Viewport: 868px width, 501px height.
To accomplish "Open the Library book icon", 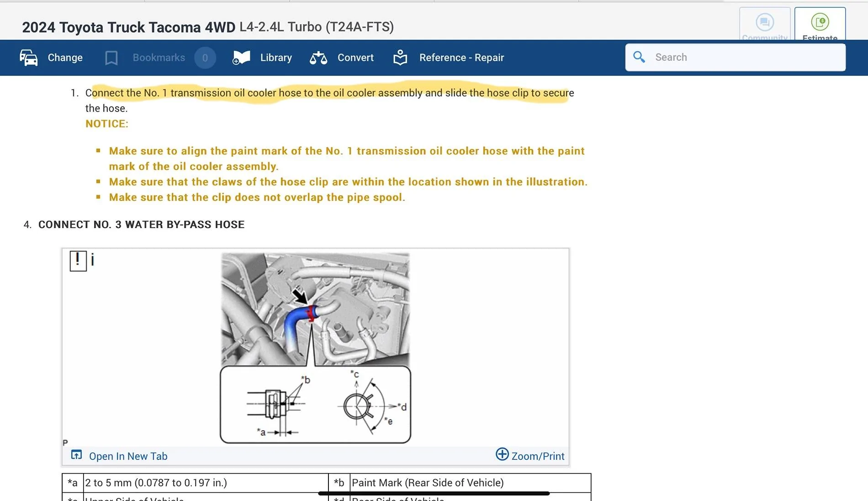I will (241, 58).
